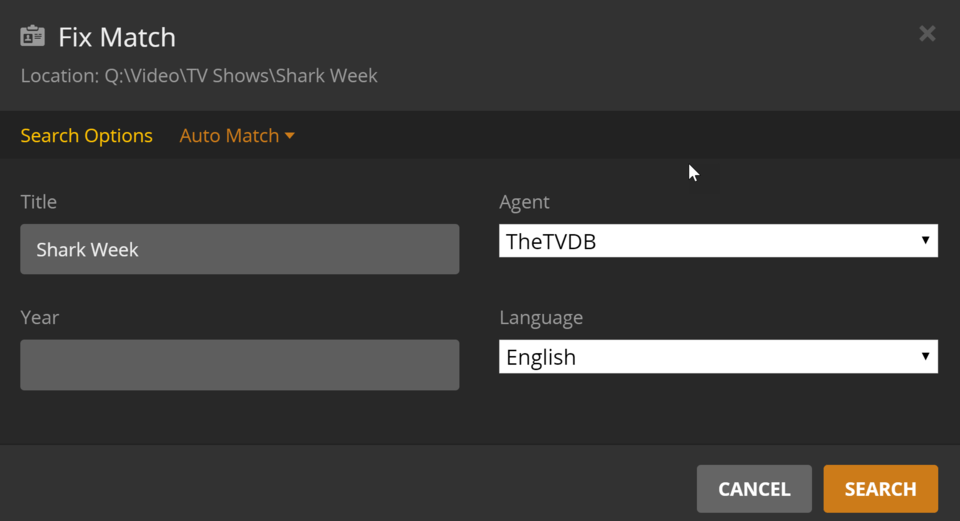
Task: Click the Language label
Action: pos(541,318)
